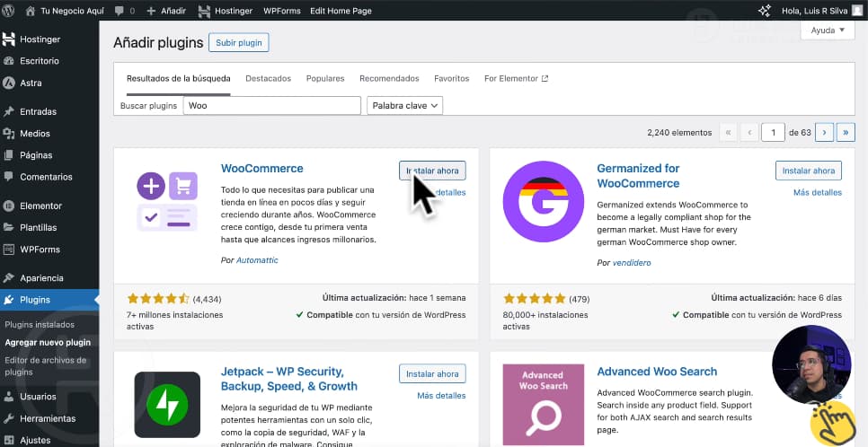
Task: Click the Añadir plus item in admin bar
Action: [166, 11]
